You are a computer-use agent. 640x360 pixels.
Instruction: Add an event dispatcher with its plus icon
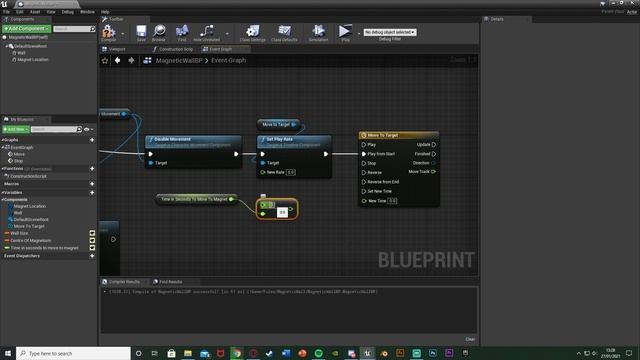coord(92,256)
